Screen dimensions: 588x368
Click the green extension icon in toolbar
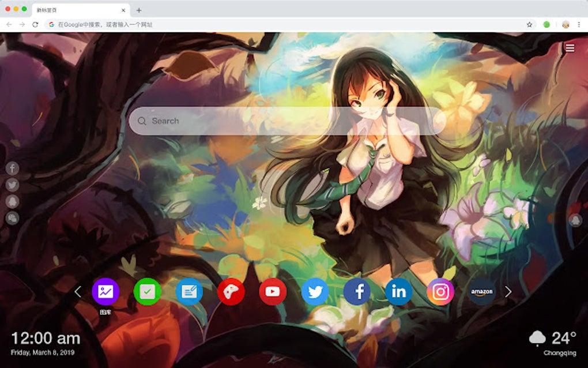tap(546, 24)
